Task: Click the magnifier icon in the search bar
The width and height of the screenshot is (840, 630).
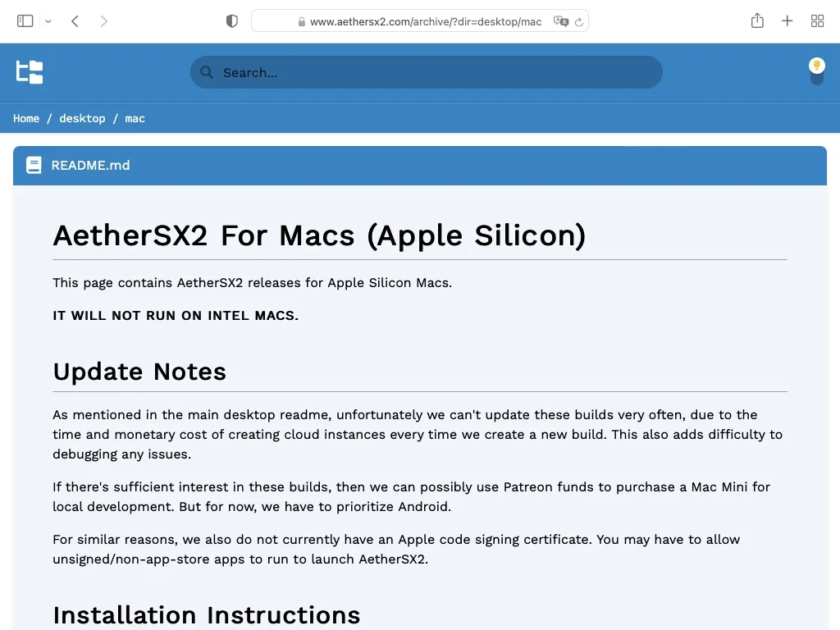Action: (x=207, y=72)
